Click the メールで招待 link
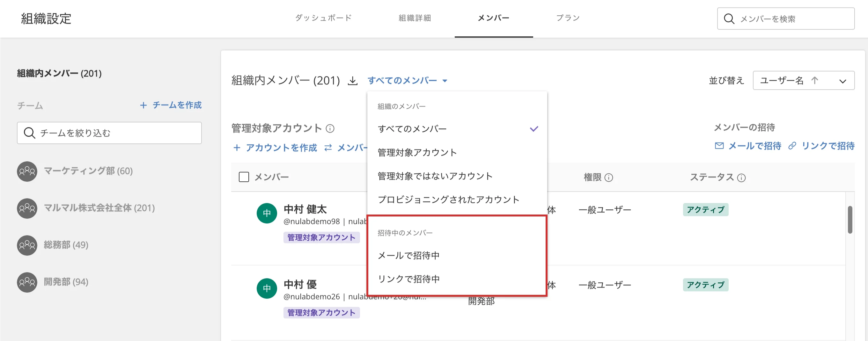The image size is (868, 341). [x=748, y=146]
